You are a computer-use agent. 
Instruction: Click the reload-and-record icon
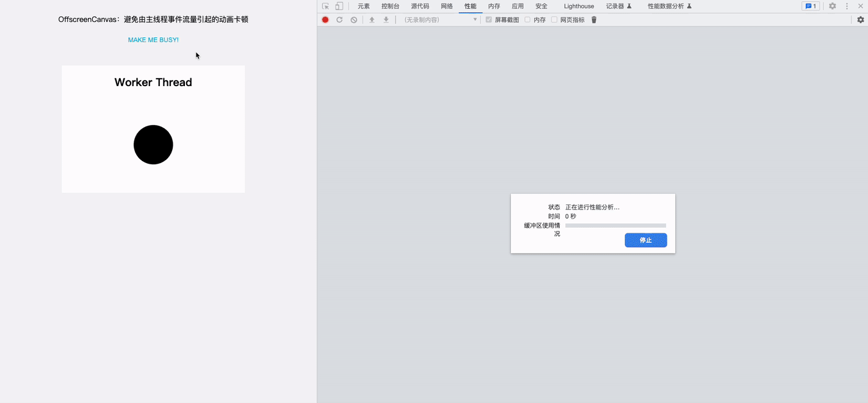(x=339, y=19)
